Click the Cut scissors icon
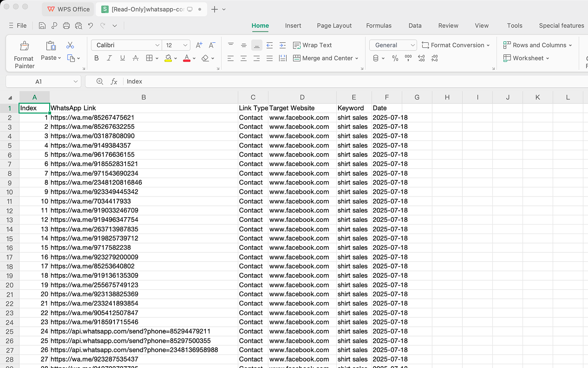Viewport: 588px width, 368px height. [x=70, y=45]
